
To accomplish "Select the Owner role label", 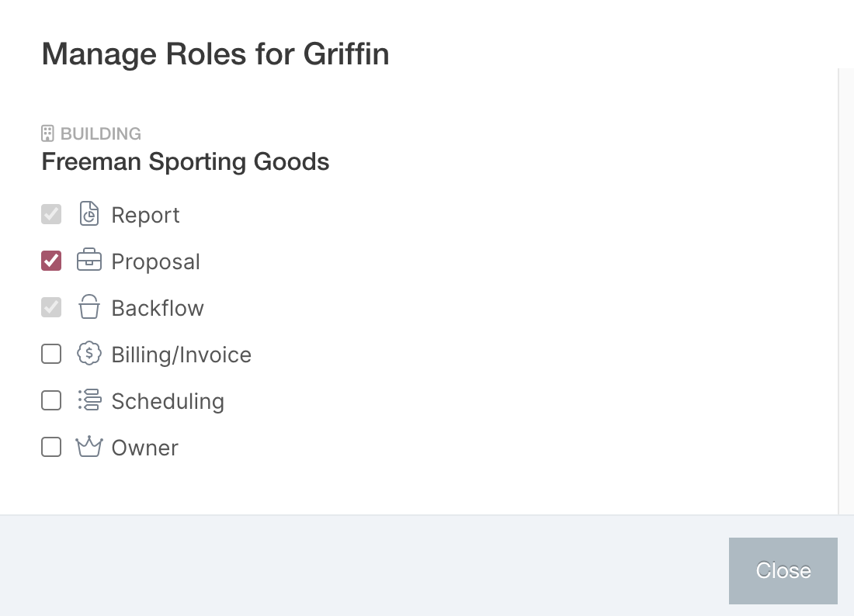I will coord(145,448).
